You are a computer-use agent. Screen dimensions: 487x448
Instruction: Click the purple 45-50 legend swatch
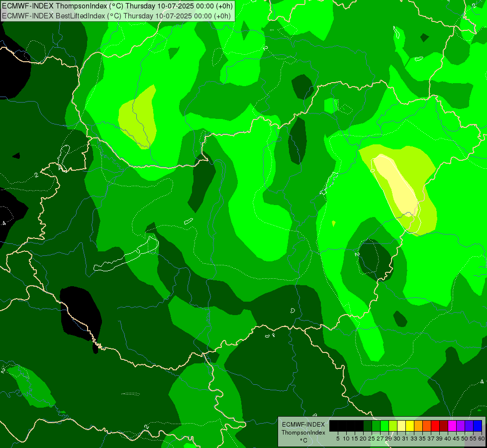tap(461, 426)
